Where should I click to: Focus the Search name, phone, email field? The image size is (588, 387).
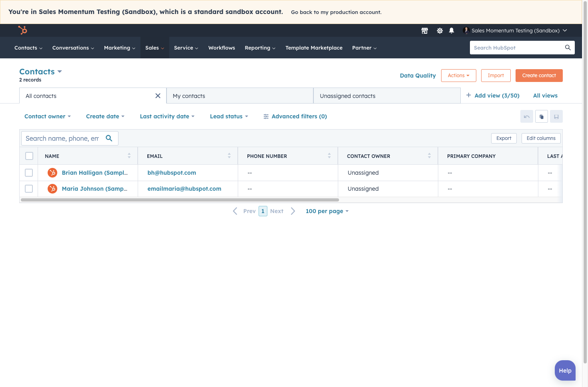point(70,138)
